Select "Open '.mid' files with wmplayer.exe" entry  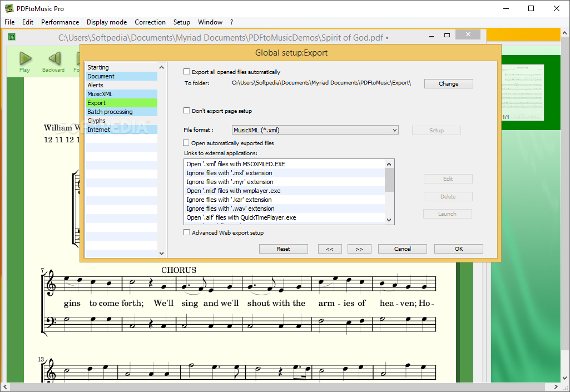[285, 191]
